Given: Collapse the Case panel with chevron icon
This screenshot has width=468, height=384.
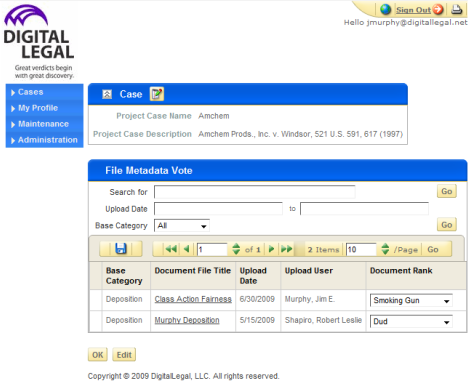Looking at the screenshot, I should 107,94.
